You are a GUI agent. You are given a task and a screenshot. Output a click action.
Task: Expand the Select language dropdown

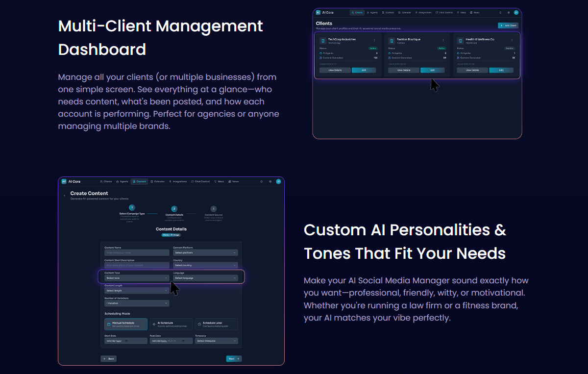click(205, 278)
